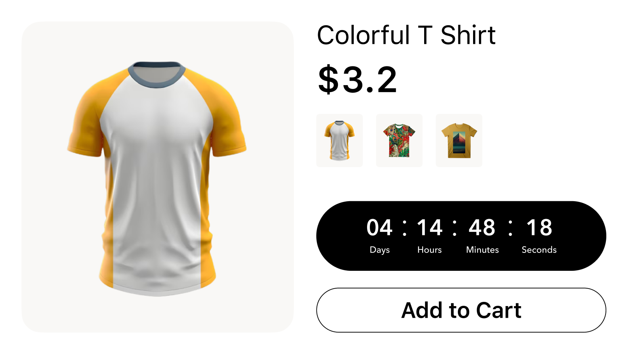Click the $3.2 price text
Image resolution: width=630 pixels, height=364 pixels.
pyautogui.click(x=357, y=80)
